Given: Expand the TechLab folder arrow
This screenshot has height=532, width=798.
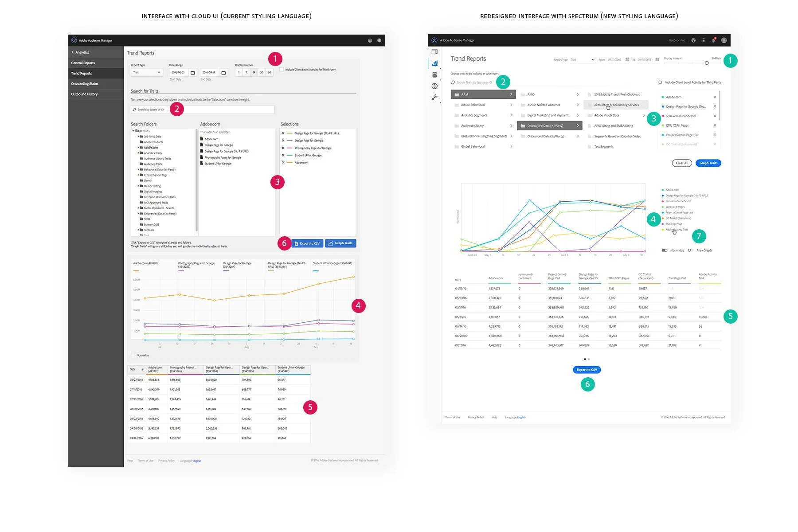Looking at the screenshot, I should click(138, 230).
